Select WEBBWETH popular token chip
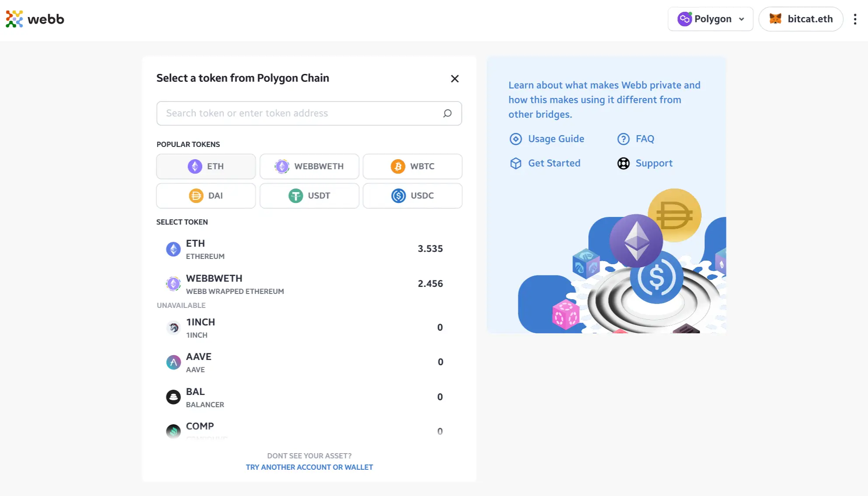Viewport: 868px width, 496px height. 309,166
